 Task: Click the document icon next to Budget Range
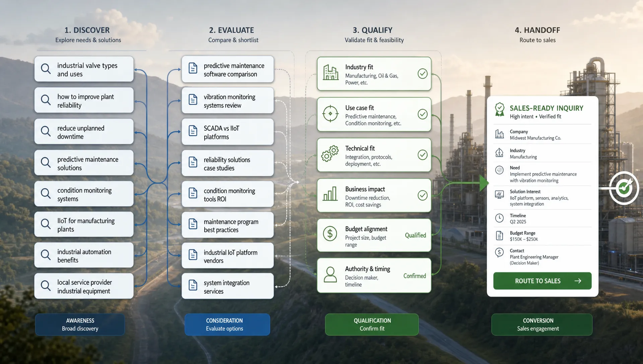[x=499, y=236]
